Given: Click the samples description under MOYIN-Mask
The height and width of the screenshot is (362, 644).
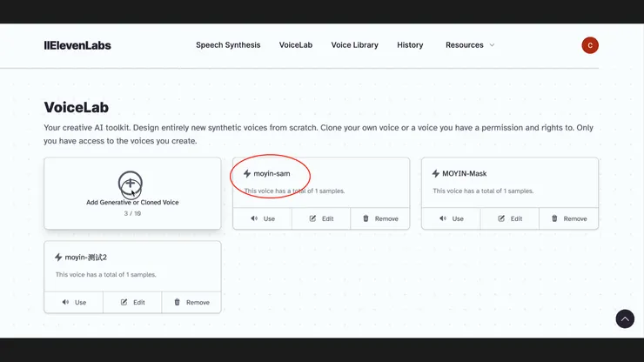Looking at the screenshot, I should [x=483, y=191].
